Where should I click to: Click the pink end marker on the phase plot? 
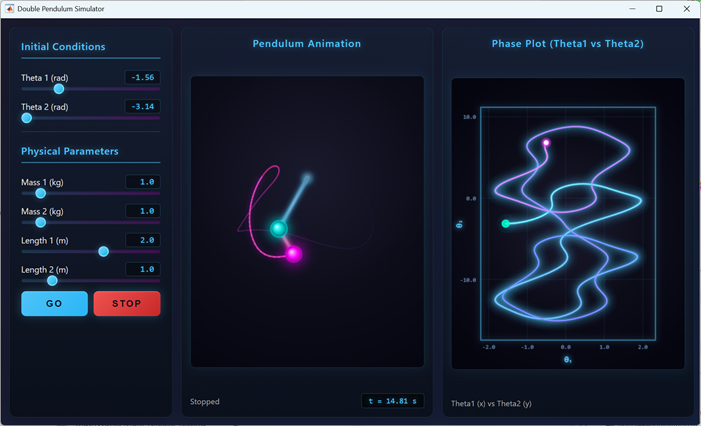tap(546, 143)
